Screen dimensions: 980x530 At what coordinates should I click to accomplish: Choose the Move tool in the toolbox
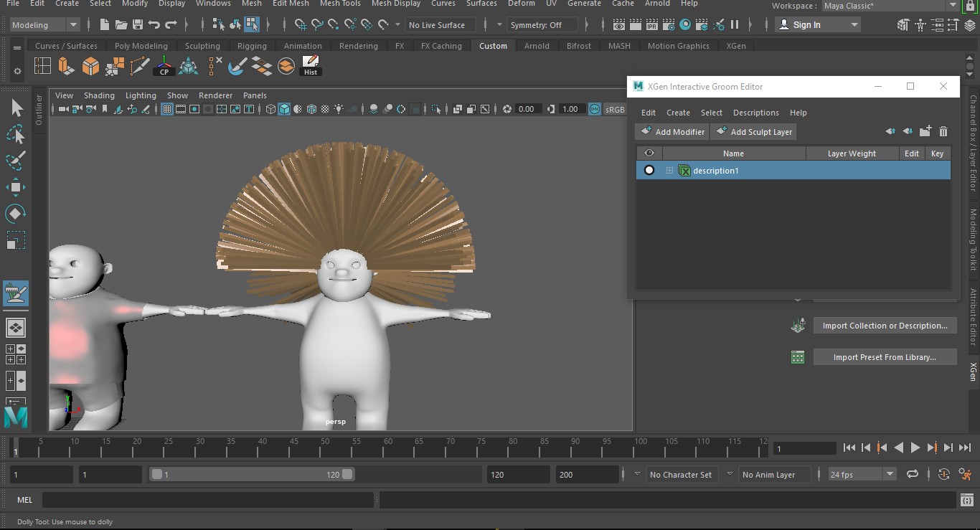(16, 187)
